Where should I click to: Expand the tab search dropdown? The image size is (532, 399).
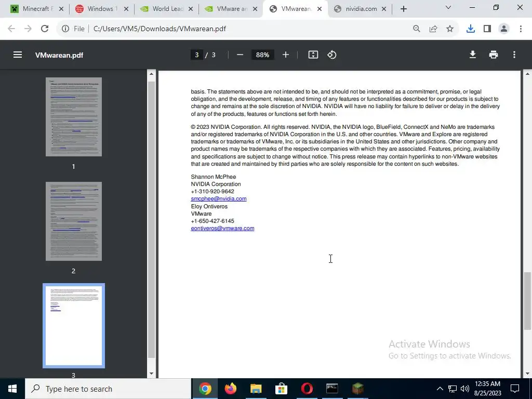[448, 7]
